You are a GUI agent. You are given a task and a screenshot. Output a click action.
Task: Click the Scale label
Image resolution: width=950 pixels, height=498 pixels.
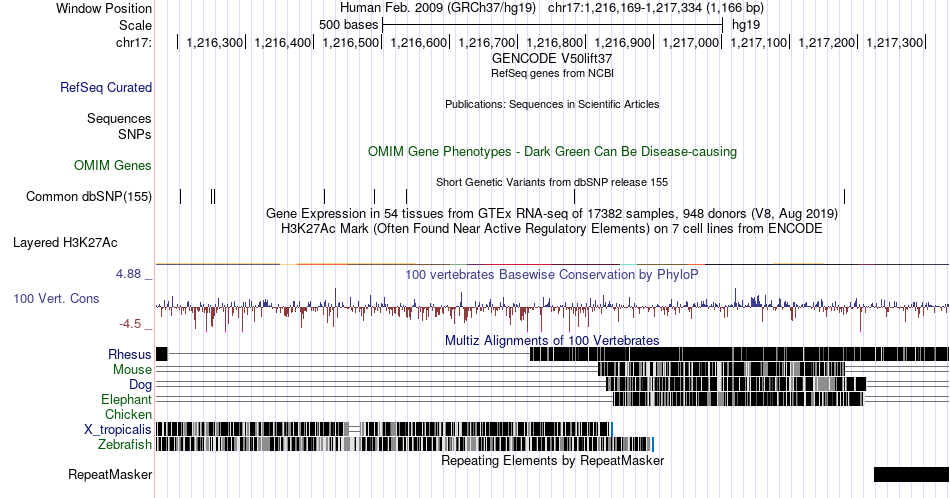(x=136, y=25)
